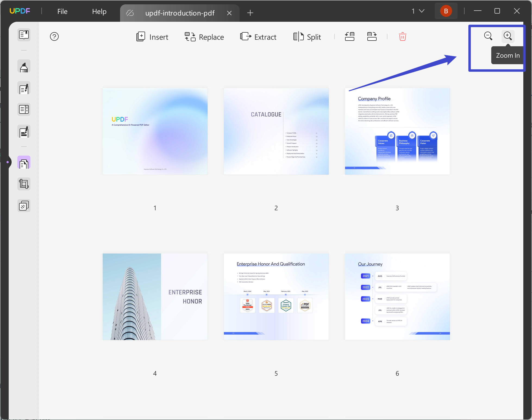Open the page number dropdown
This screenshot has height=420, width=532.
[x=418, y=11]
